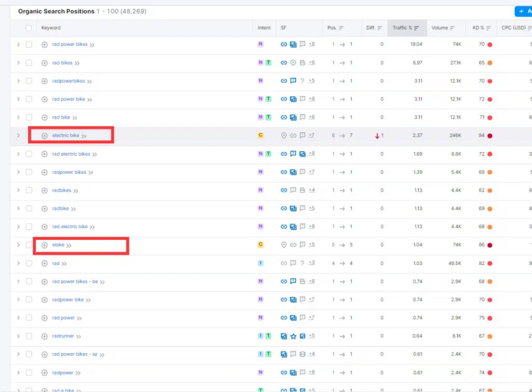Open the electric bike keyword link
Screen dimensions: 532x392
coord(65,136)
